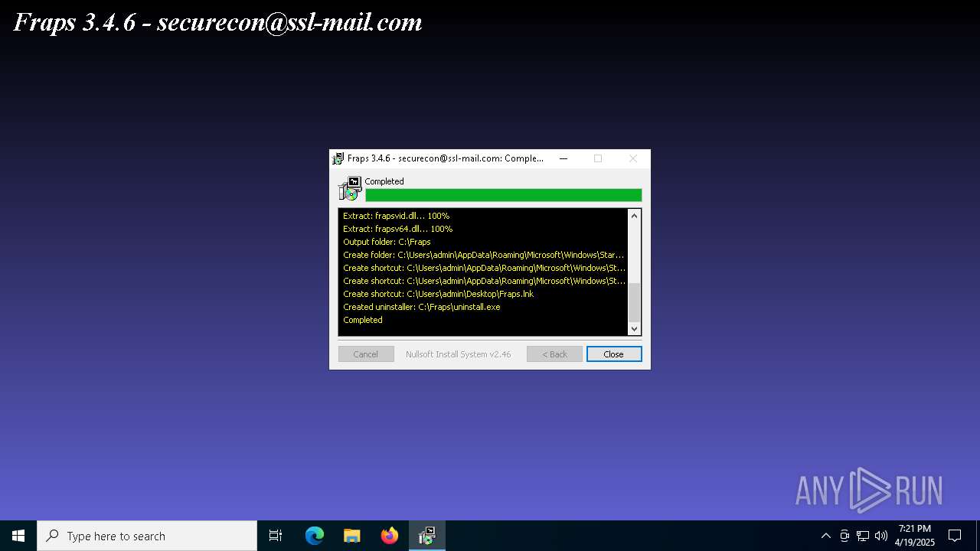Open File Explorer from taskbar
The width and height of the screenshot is (980, 551).
tap(352, 536)
